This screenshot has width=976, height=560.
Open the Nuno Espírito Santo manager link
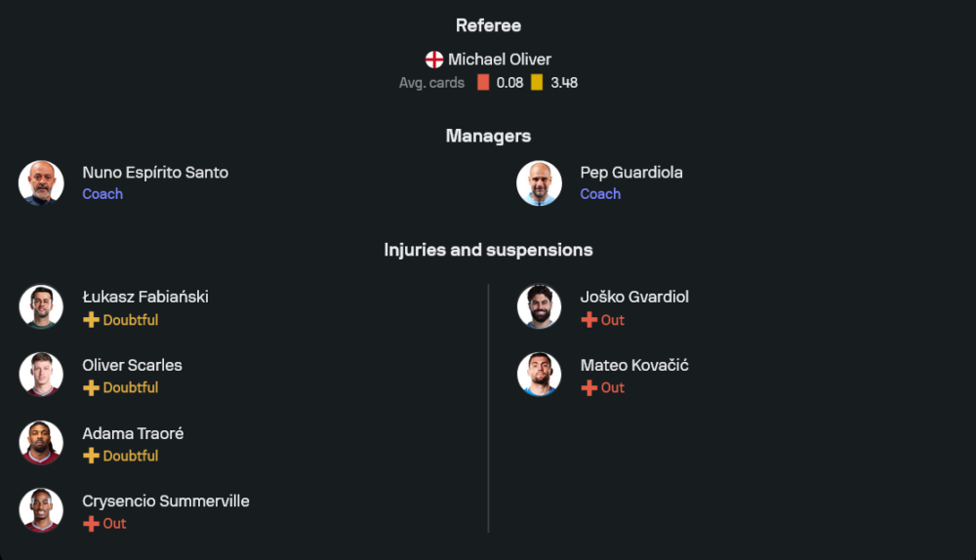(155, 173)
